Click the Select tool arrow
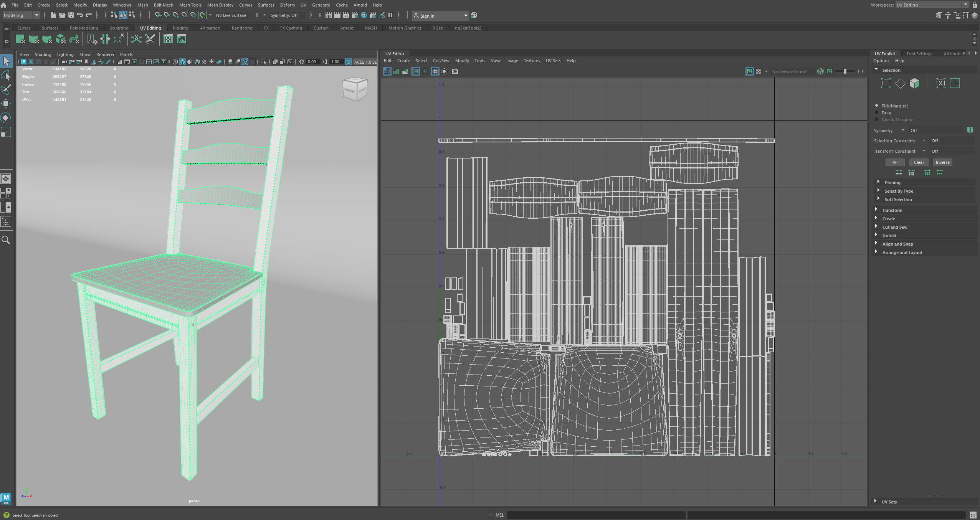Screen dimensions: 980x520 (6, 61)
